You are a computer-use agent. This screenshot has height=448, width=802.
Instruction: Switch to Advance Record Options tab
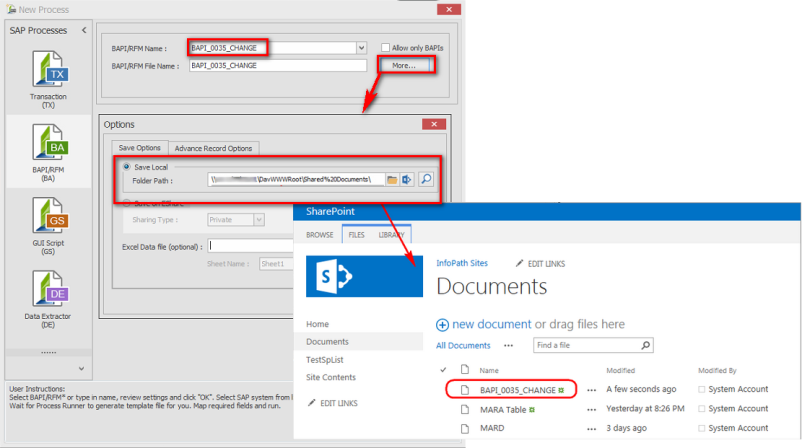[213, 148]
